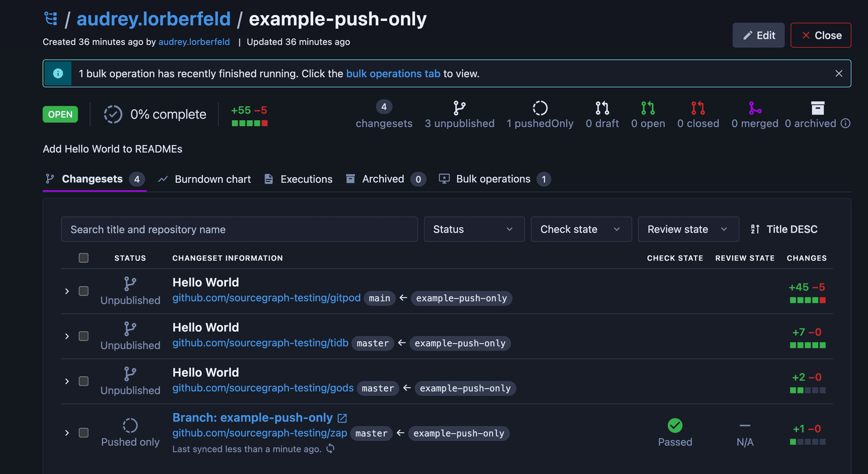Screen dimensions: 868x474
Task: Expand the gods changeset row
Action: [67, 381]
